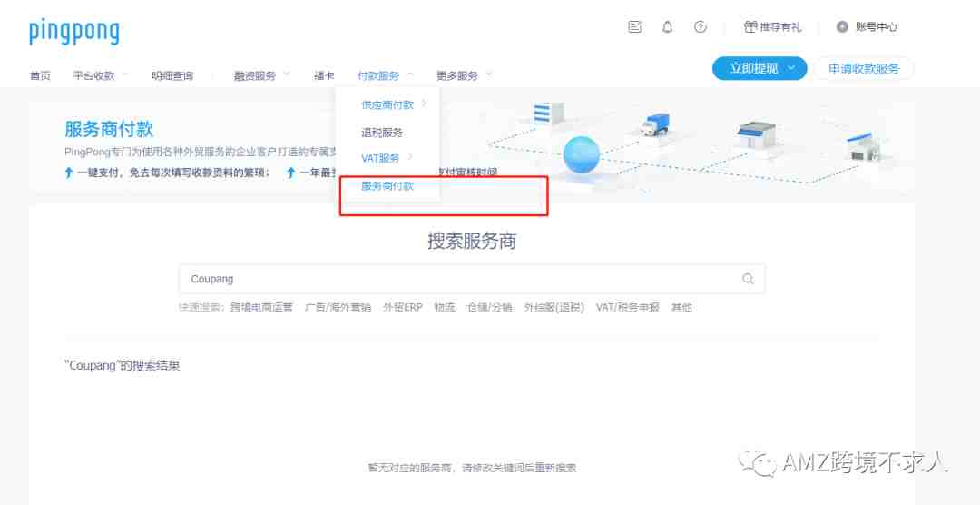This screenshot has width=980, height=505.
Task: Expand the 更多服务 chevron
Action: click(489, 74)
